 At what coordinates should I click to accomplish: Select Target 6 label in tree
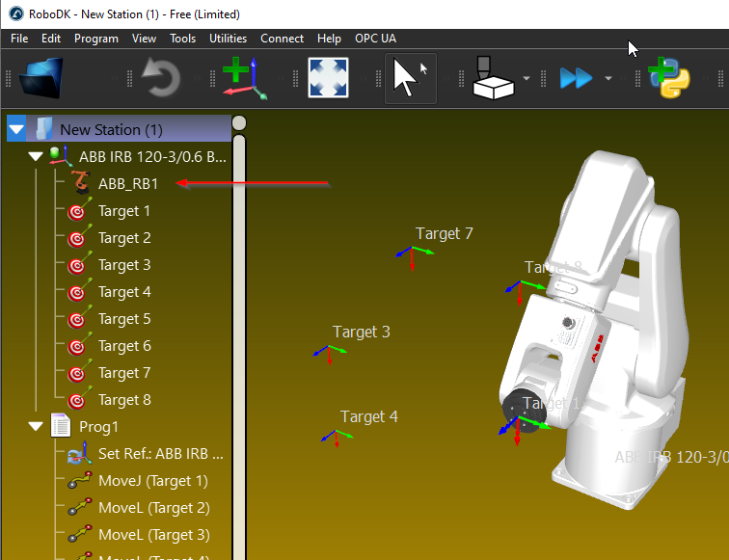(x=124, y=346)
